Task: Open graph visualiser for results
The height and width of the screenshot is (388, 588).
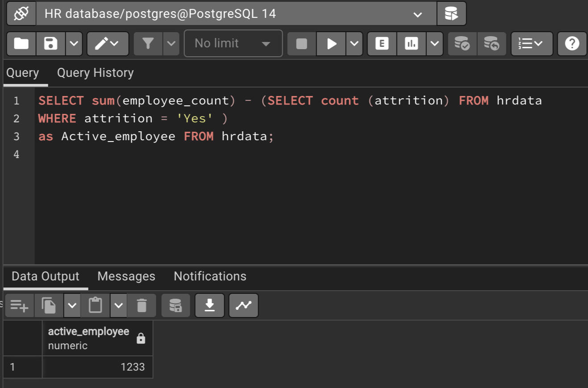Action: 243,305
